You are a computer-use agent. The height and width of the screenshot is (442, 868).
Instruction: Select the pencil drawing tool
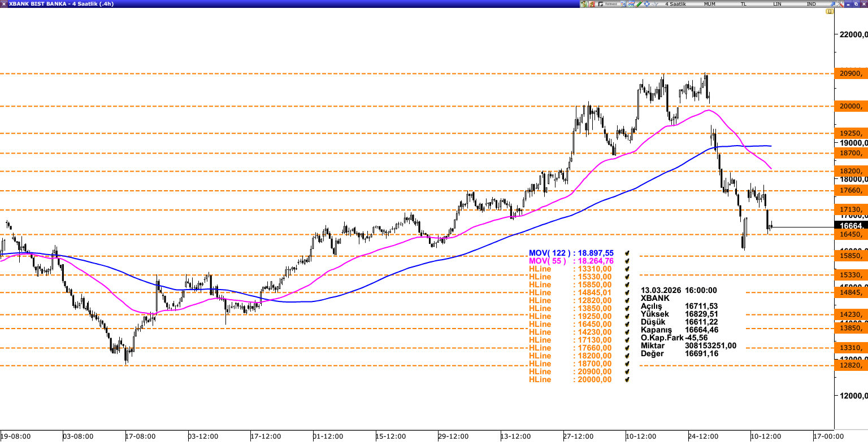(639, 5)
